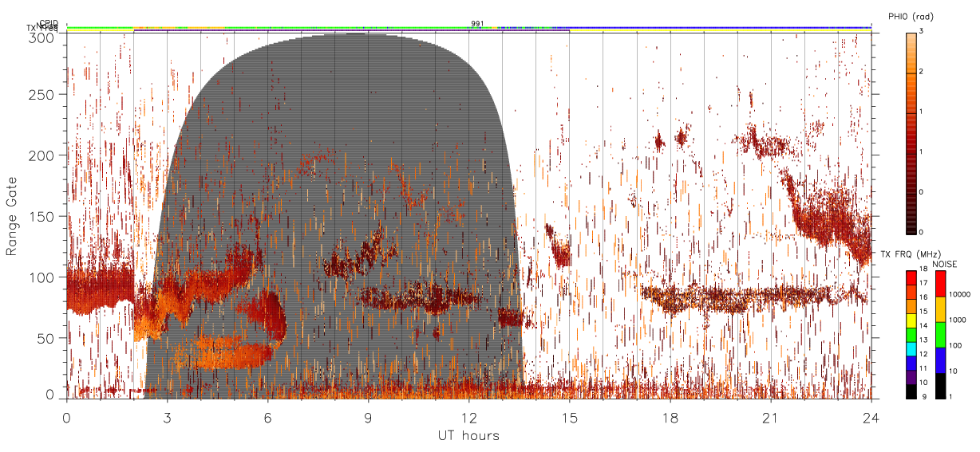Image resolution: width=980 pixels, height=452 pixels.
Task: Pick the green NOISE swatch between 100 and 1000
Action: tap(940, 334)
